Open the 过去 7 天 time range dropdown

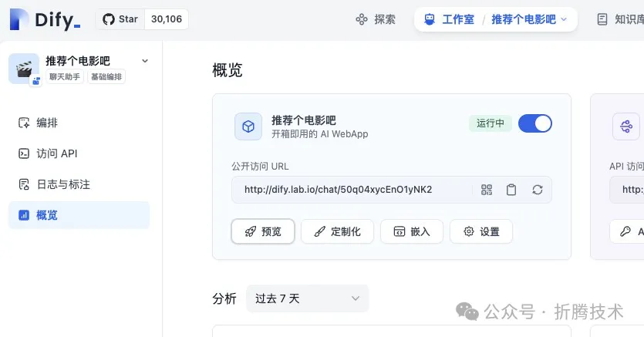pos(307,298)
